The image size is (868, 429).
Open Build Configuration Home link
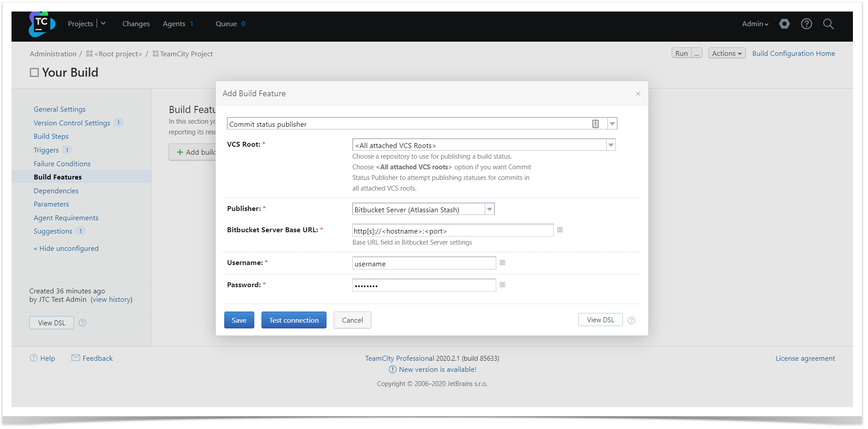click(x=794, y=53)
